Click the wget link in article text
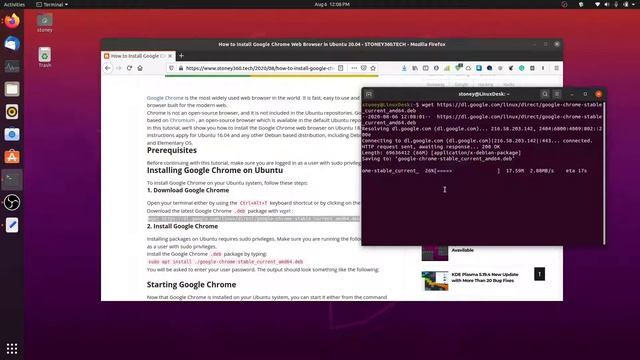The width and height of the screenshot is (640, 360). click(285, 211)
